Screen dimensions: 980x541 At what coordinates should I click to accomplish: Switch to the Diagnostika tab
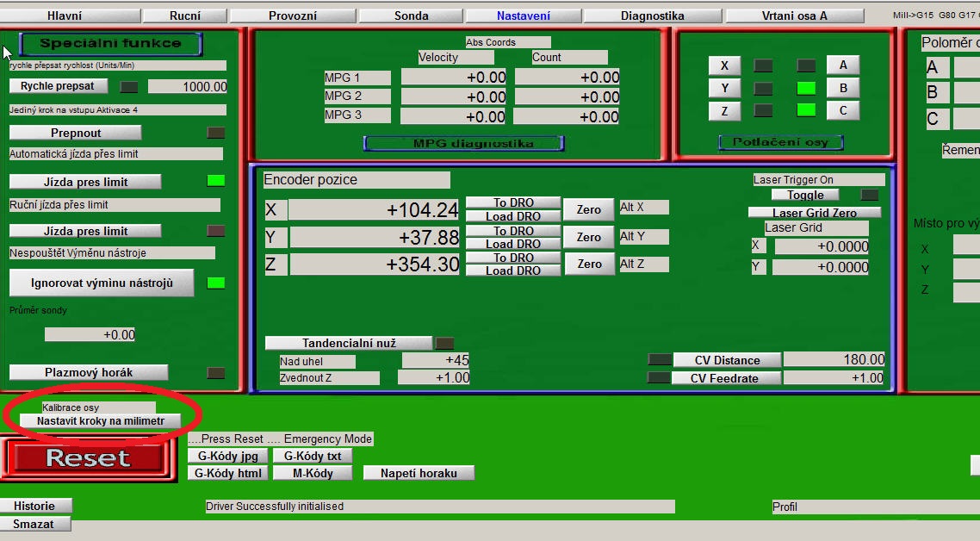click(x=652, y=16)
